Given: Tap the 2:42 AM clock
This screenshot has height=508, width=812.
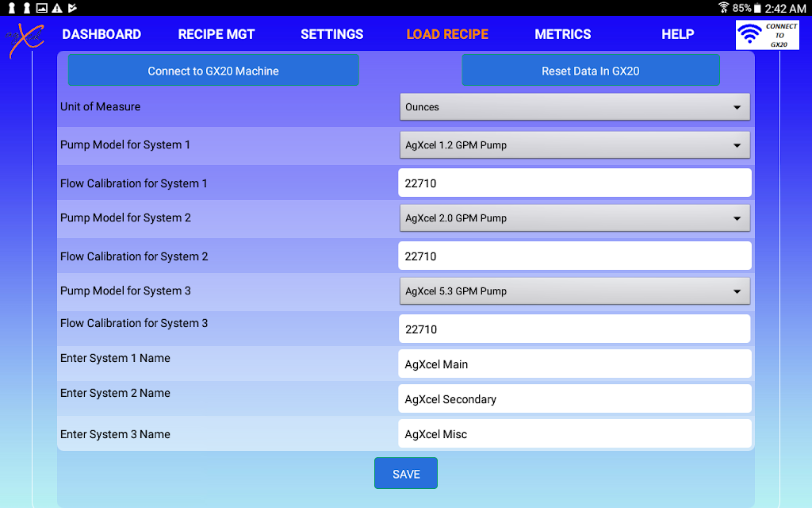Looking at the screenshot, I should click(x=785, y=8).
